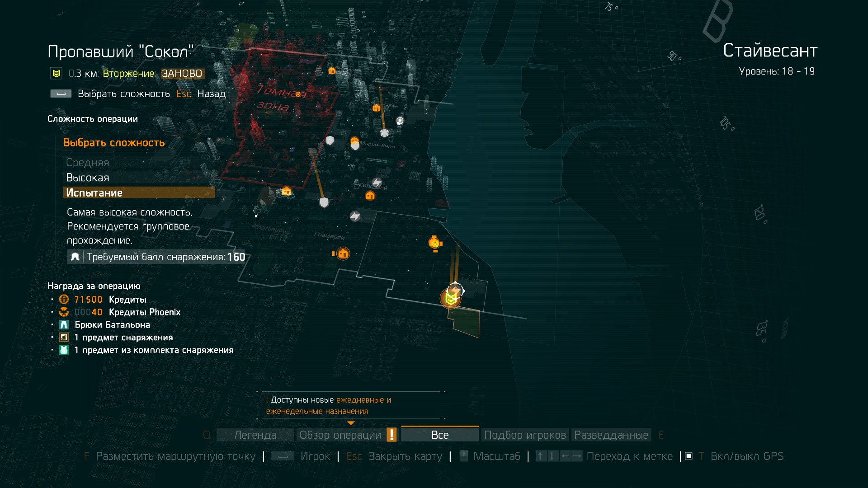Click the Брюки Батальона pants icon

[64, 325]
